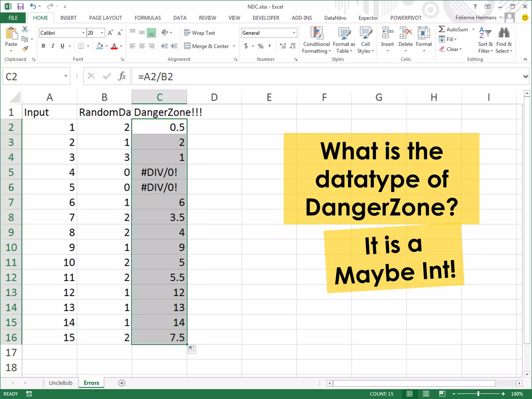532x399 pixels.
Task: Switch to the UncleBob sheet tab
Action: [x=61, y=383]
